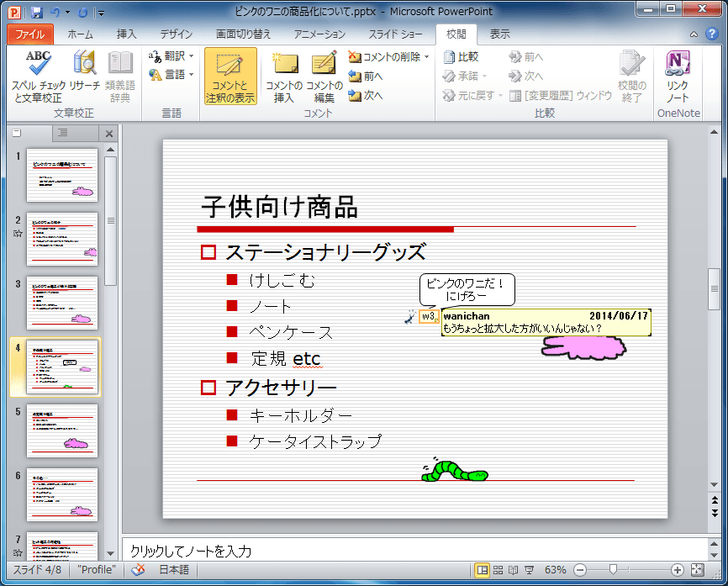Switch to the View (表示) tab
This screenshot has width=728, height=586.
tap(499, 34)
